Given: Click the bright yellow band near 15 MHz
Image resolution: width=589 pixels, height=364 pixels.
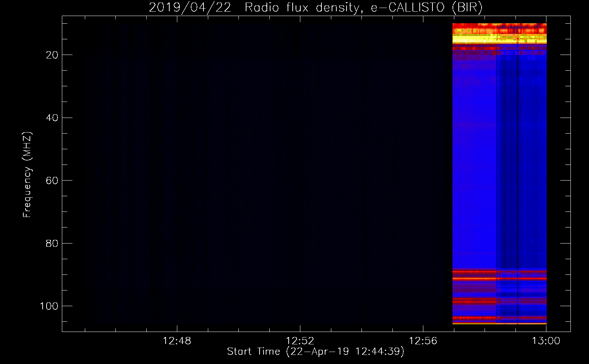Looking at the screenshot, I should click(x=499, y=39).
